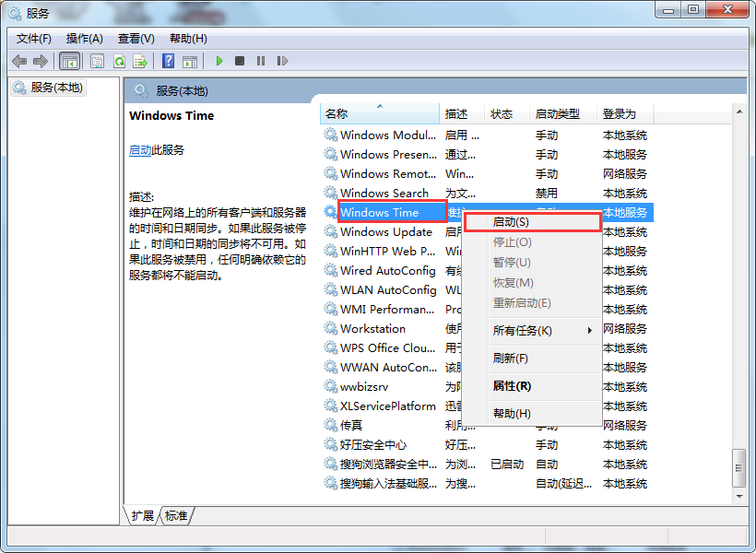Sort services by the 名称 column header
The width and height of the screenshot is (756, 553).
(x=337, y=113)
